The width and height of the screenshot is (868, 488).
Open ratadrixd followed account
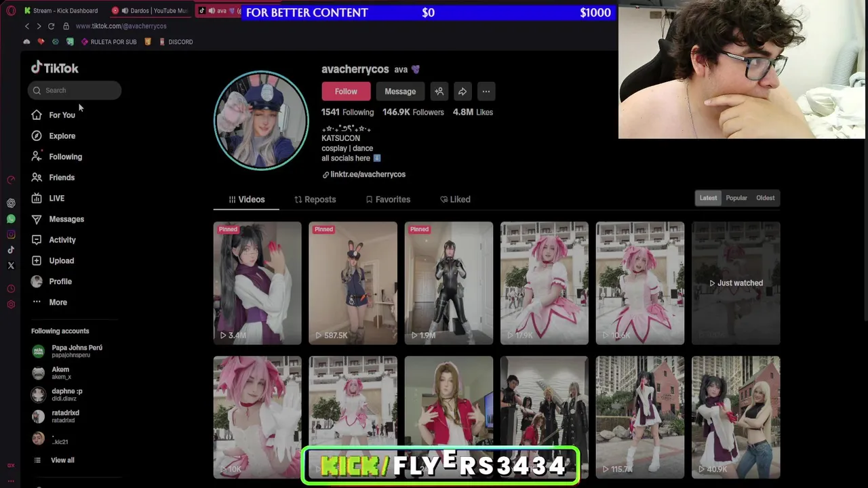pos(56,416)
